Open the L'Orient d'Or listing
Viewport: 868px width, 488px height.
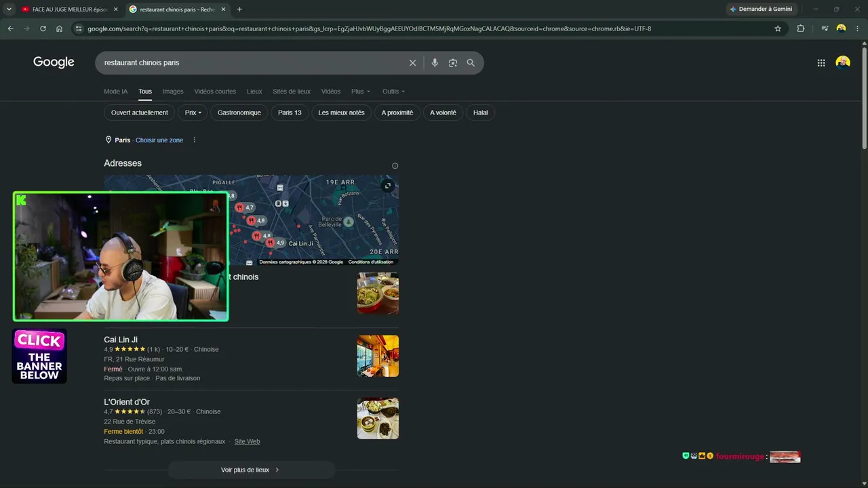(x=127, y=402)
